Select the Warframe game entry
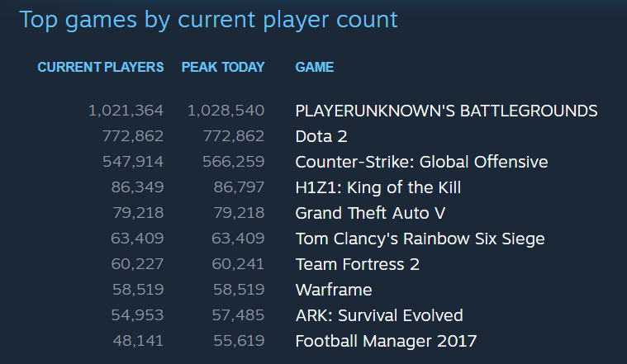Screen dimensions: 627x364 [x=334, y=290]
